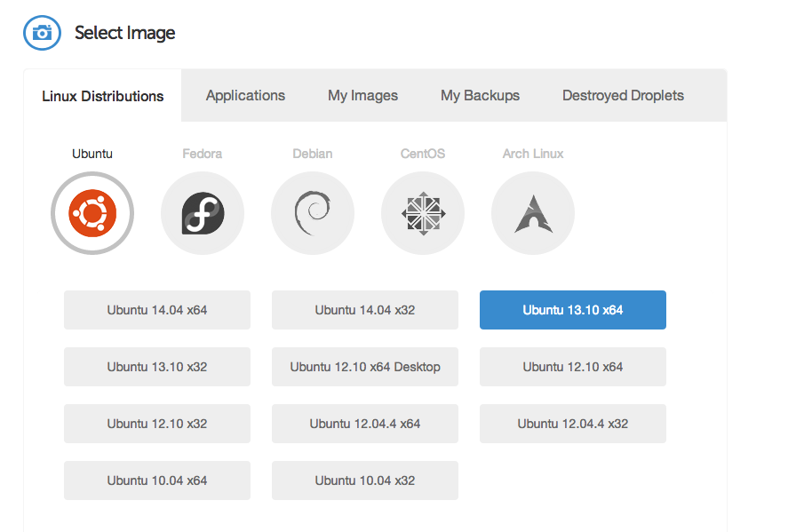Screen dimensions: 804x532
Task: Select Ubuntu 12.04.4 x64 image
Action: click(365, 424)
